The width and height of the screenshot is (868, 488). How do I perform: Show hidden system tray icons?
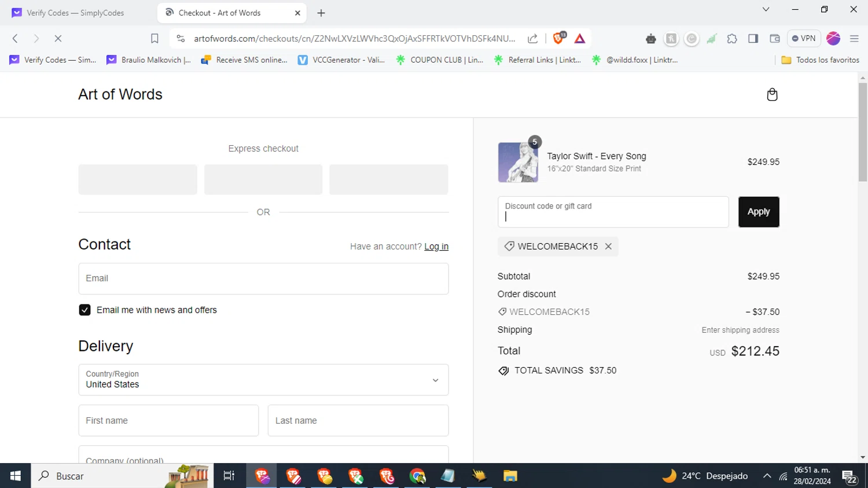point(767,476)
